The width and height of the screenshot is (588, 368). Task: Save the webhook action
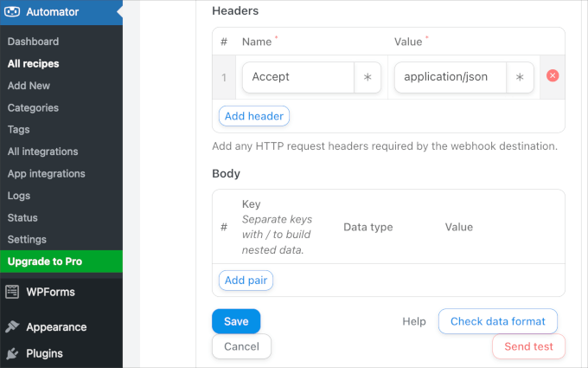236,321
